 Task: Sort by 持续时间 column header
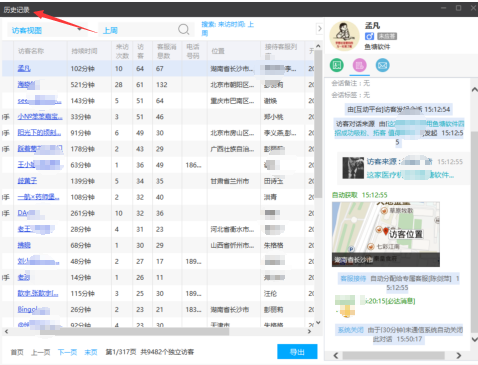click(84, 51)
